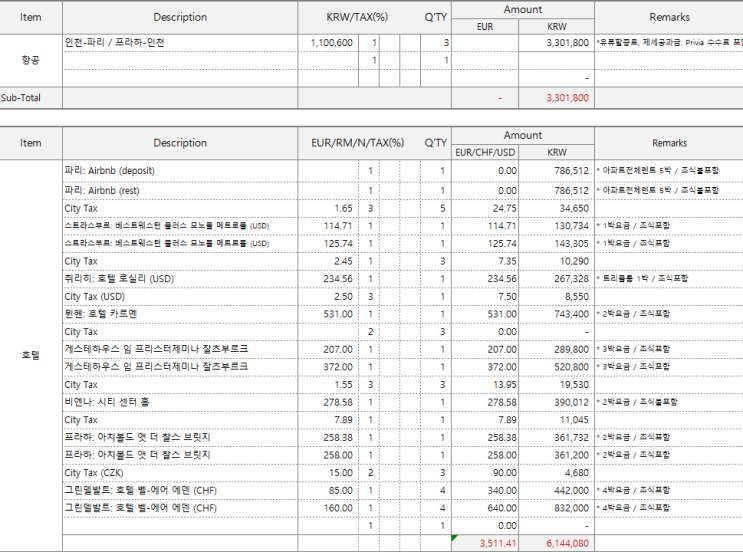This screenshot has width=743, height=552.
Task: Click the 1.55 City Tax rate cell
Action: pos(328,385)
